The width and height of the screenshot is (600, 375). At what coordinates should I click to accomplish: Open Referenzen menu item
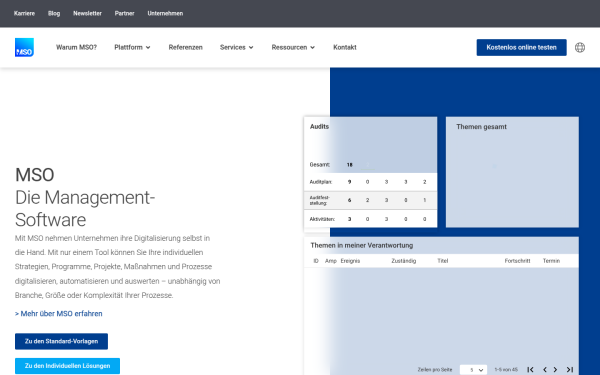click(186, 47)
